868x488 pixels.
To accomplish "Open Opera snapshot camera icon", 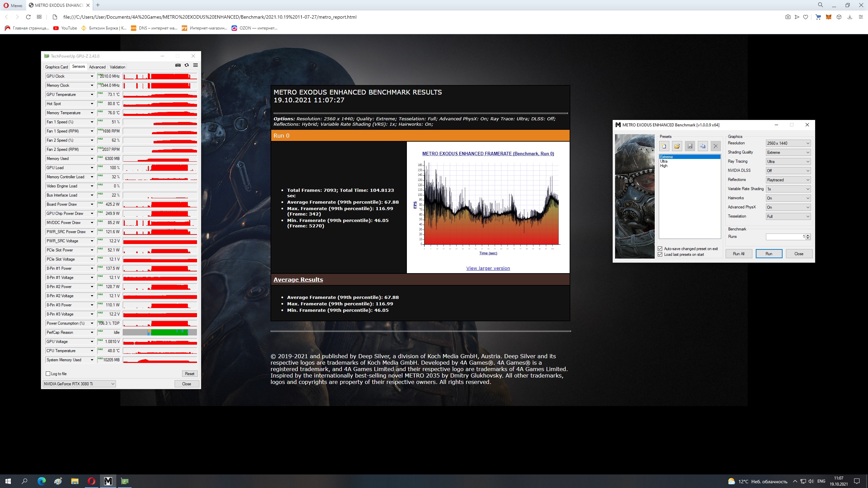I will 788,17.
